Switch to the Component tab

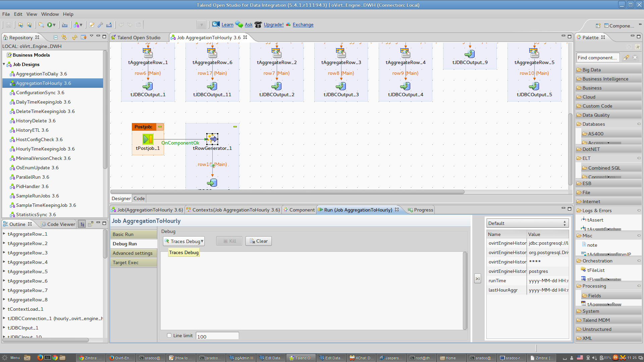[299, 210]
